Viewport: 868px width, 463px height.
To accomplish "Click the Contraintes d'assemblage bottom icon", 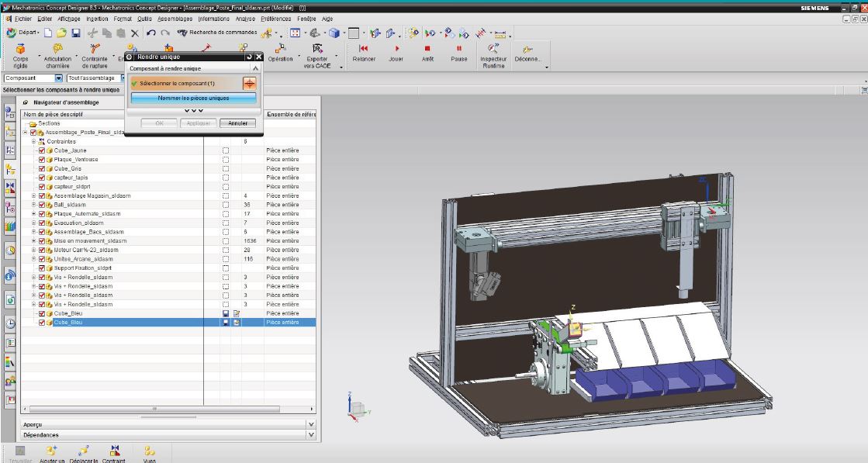I will (x=114, y=454).
